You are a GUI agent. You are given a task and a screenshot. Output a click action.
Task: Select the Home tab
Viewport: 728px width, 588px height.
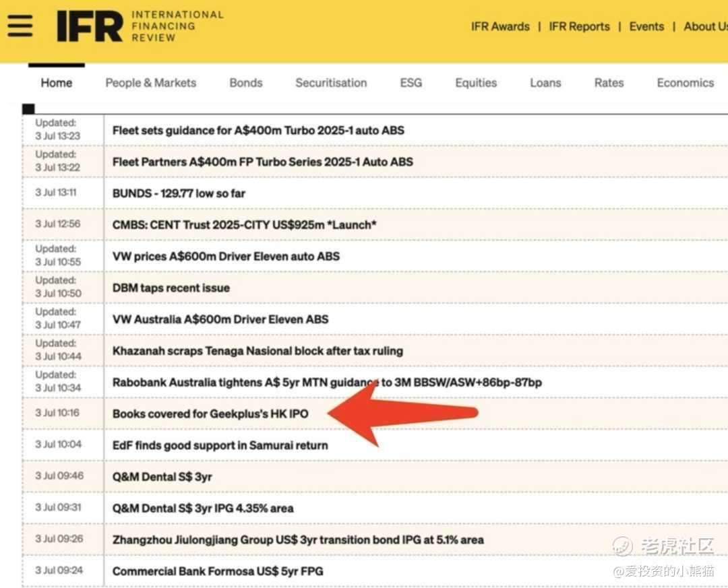(x=56, y=83)
